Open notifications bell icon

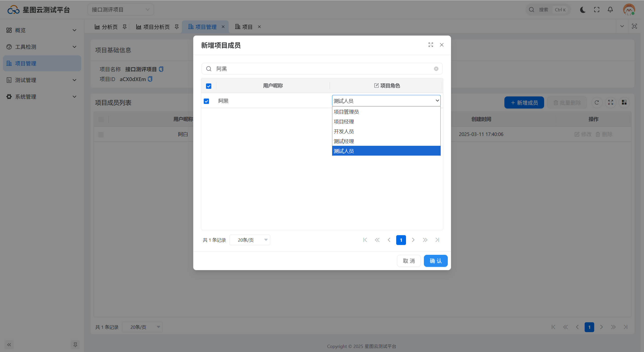pos(610,10)
